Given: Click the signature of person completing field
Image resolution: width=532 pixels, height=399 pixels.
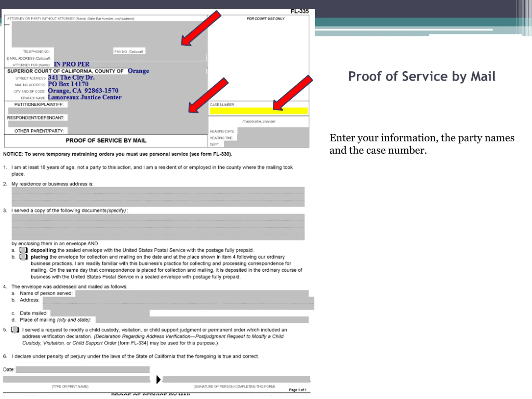Looking at the screenshot, I should pyautogui.click(x=236, y=379).
